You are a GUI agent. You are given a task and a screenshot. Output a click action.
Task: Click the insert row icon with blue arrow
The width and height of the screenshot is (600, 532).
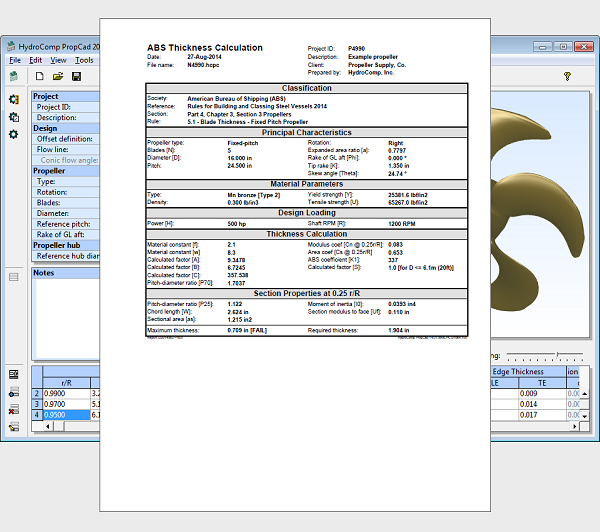[14, 392]
